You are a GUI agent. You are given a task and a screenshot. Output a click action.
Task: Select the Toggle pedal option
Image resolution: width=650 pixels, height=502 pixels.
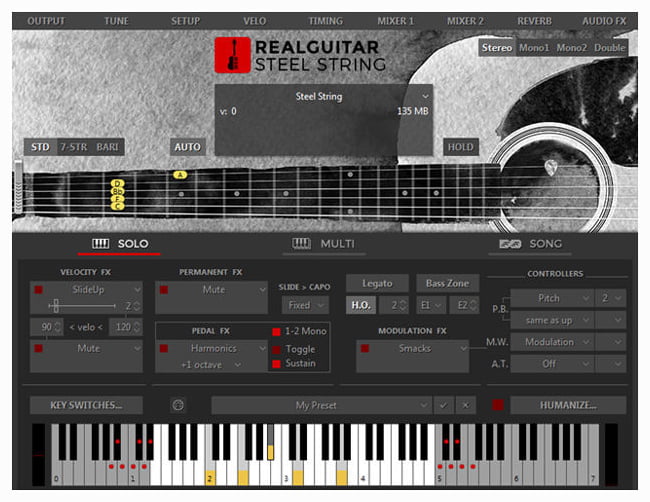[276, 349]
